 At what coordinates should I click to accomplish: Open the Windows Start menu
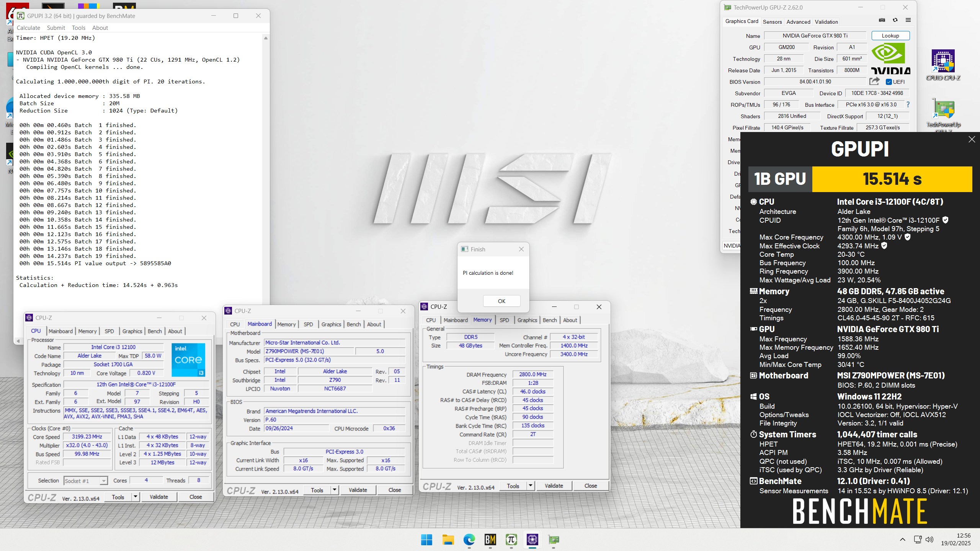pyautogui.click(x=426, y=540)
